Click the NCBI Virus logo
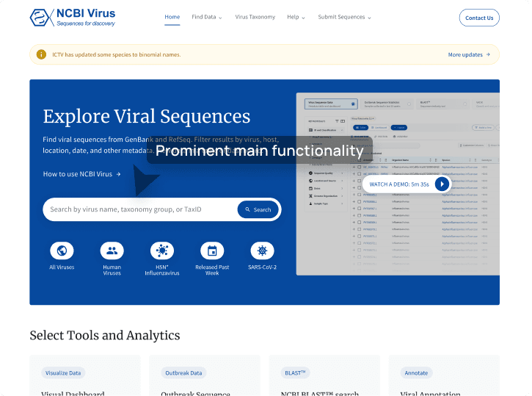This screenshot has height=396, width=532. click(73, 18)
